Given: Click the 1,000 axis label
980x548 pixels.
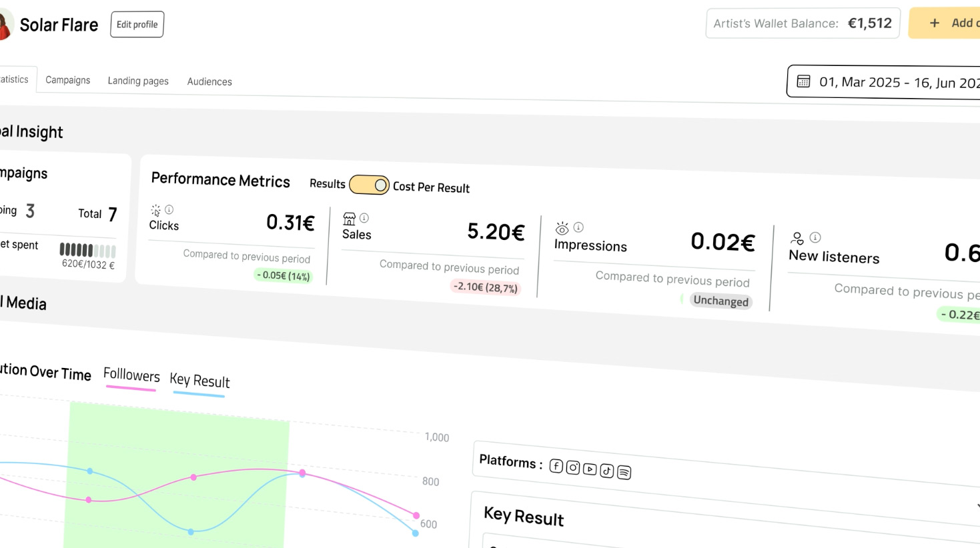Looking at the screenshot, I should 437,437.
